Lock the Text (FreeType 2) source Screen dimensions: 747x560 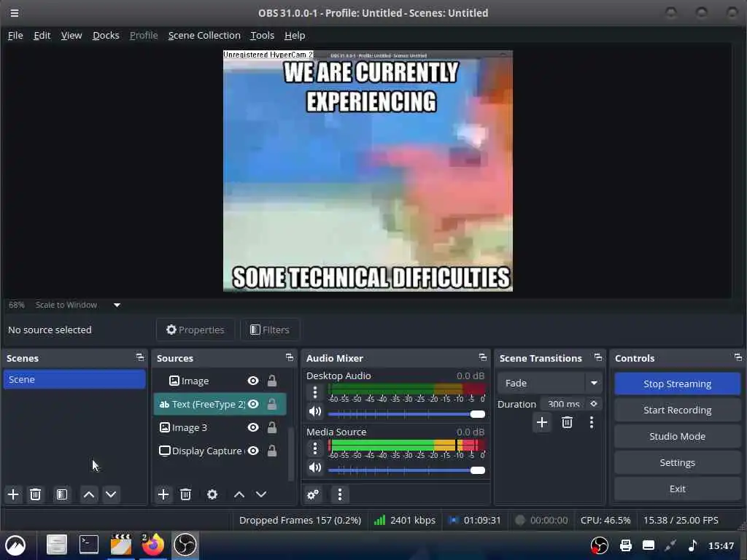(x=271, y=404)
